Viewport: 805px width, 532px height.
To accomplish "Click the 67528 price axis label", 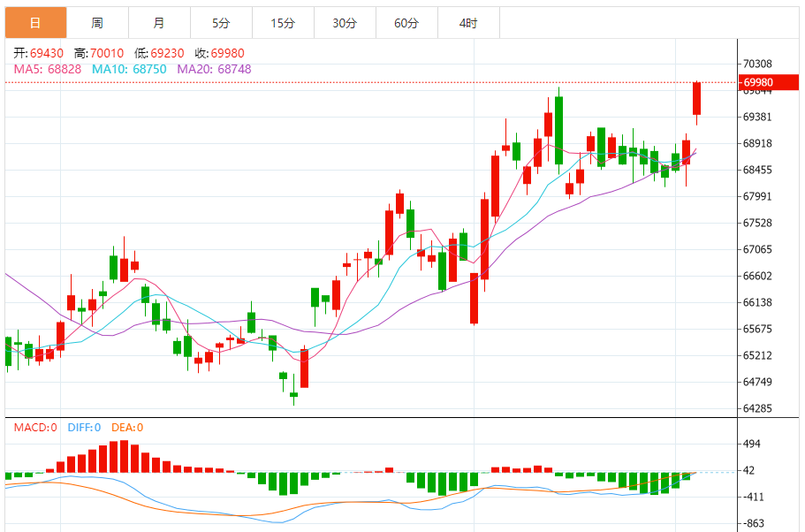I will (x=757, y=223).
